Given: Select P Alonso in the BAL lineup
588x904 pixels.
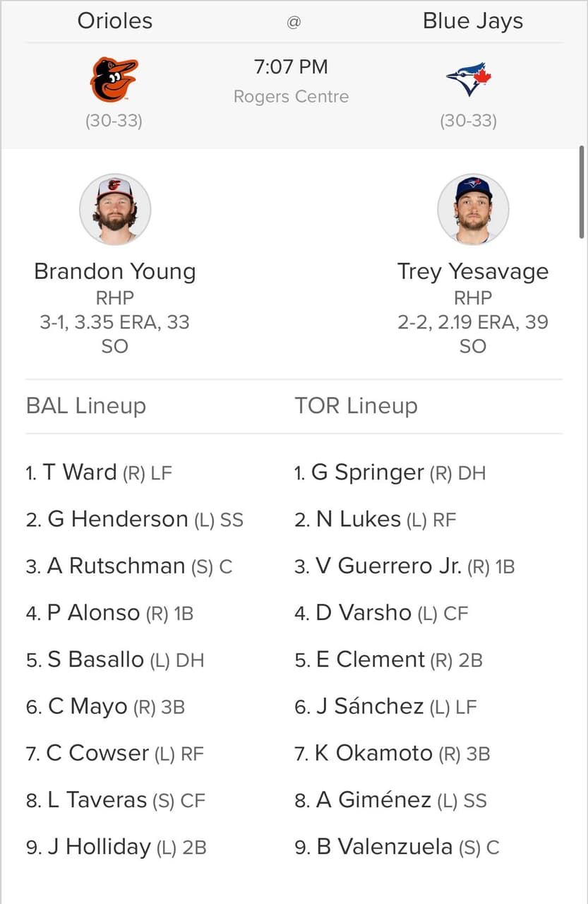Looking at the screenshot, I should (x=109, y=612).
